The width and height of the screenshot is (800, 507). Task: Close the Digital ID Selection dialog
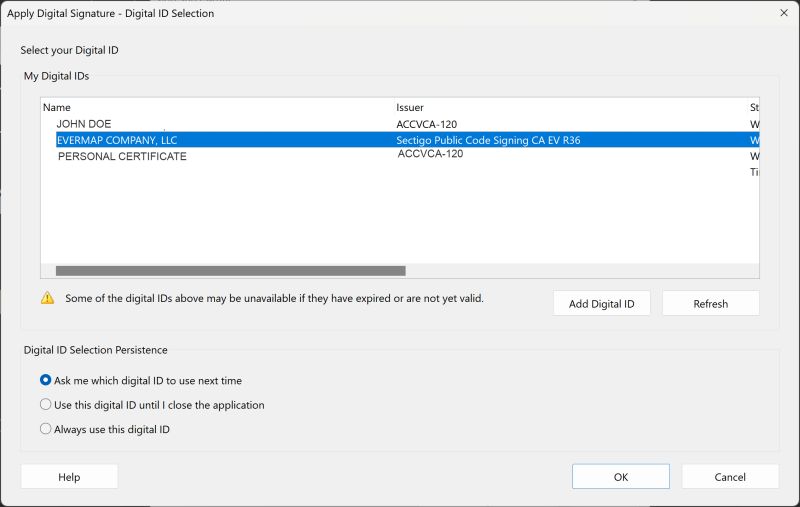[783, 13]
